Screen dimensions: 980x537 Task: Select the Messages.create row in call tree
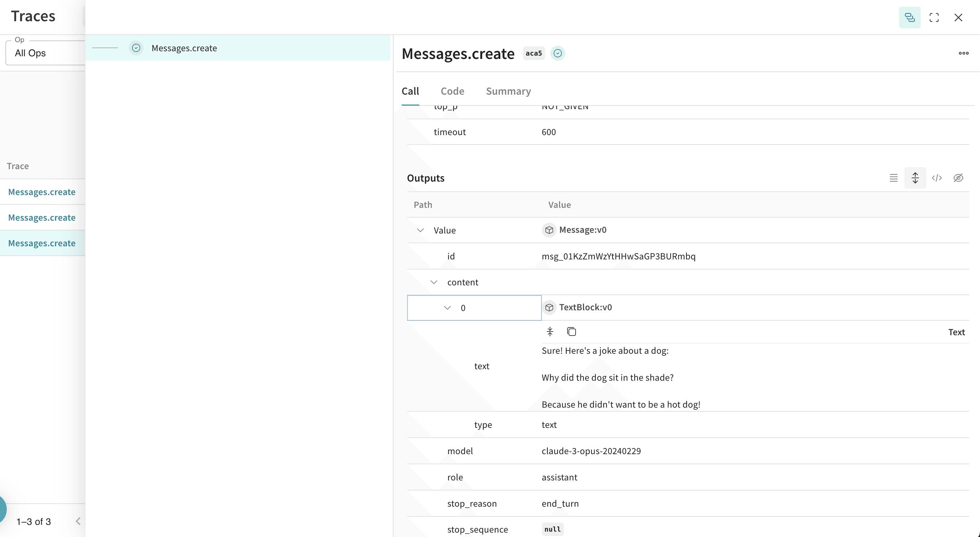tap(238, 48)
